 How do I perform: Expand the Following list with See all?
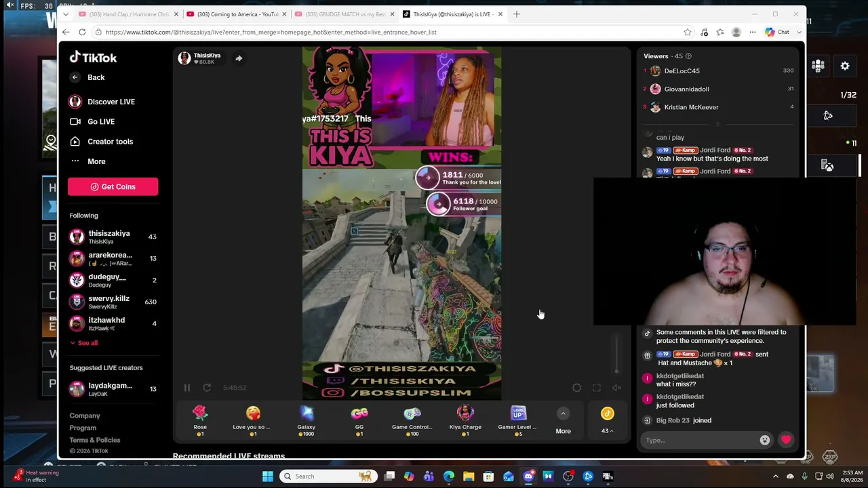pos(84,343)
